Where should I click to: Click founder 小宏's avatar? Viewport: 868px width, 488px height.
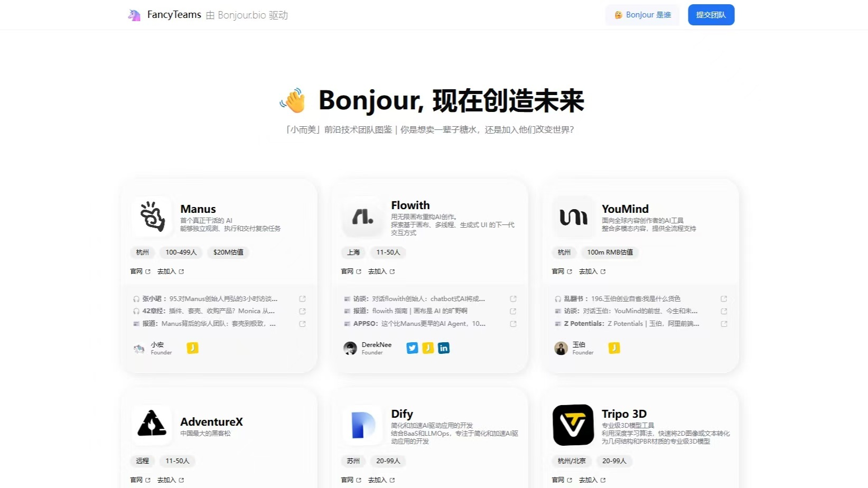139,349
